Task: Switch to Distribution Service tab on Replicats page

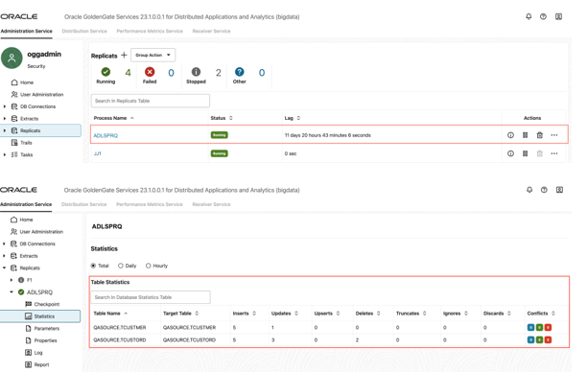Action: coord(84,31)
